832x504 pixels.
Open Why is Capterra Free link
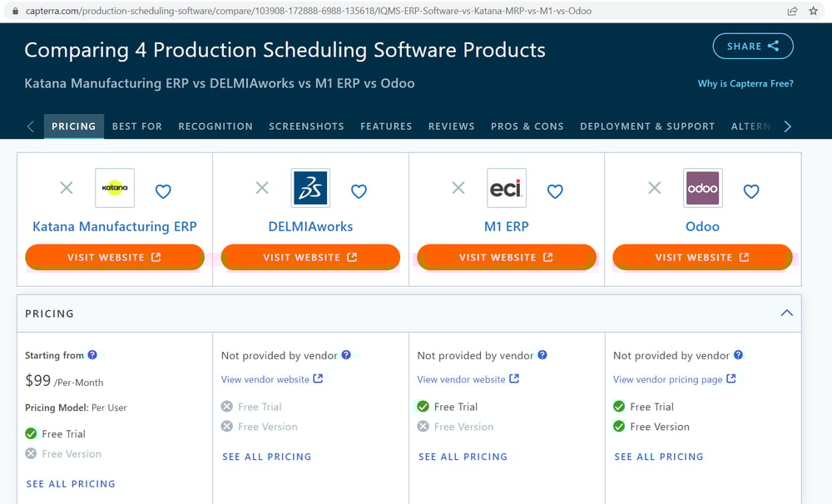click(745, 84)
